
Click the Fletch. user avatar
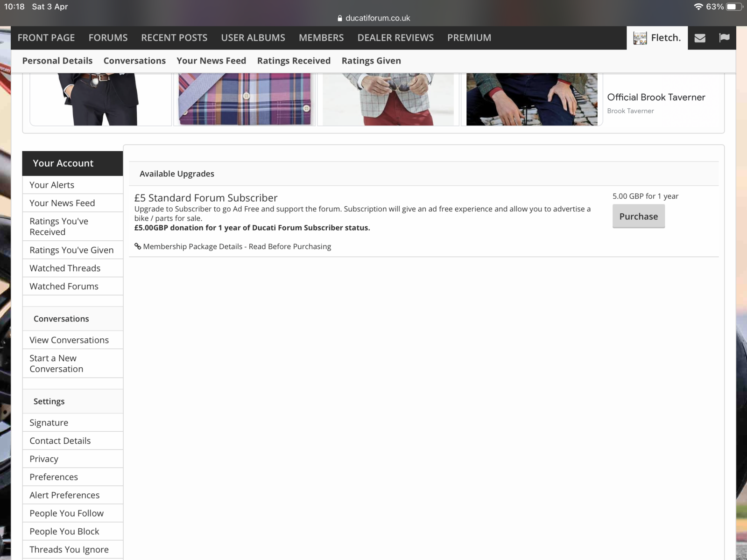640,38
